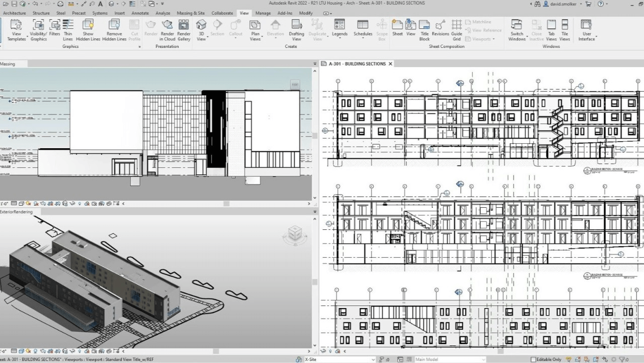644x363 pixels.
Task: Click the Tile Views button
Action: (x=565, y=30)
